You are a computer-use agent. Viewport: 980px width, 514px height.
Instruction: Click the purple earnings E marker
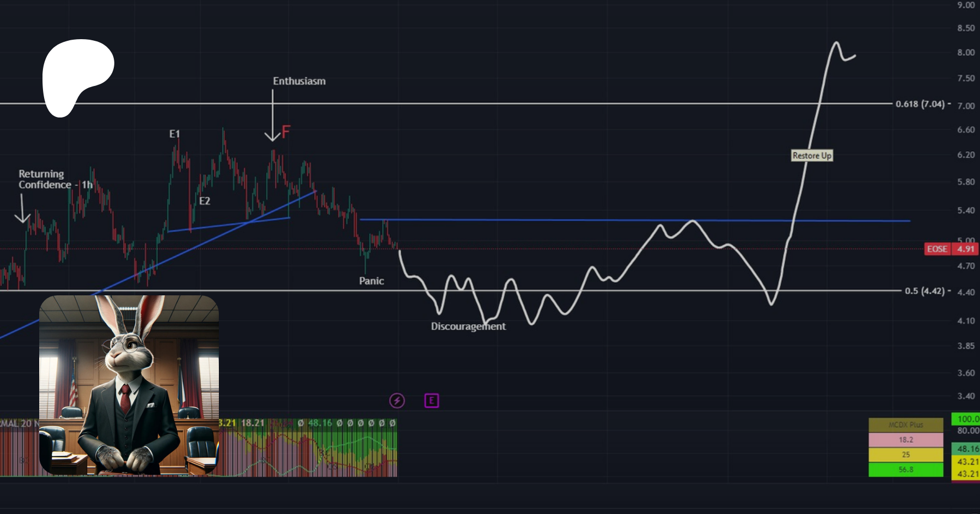point(431,401)
